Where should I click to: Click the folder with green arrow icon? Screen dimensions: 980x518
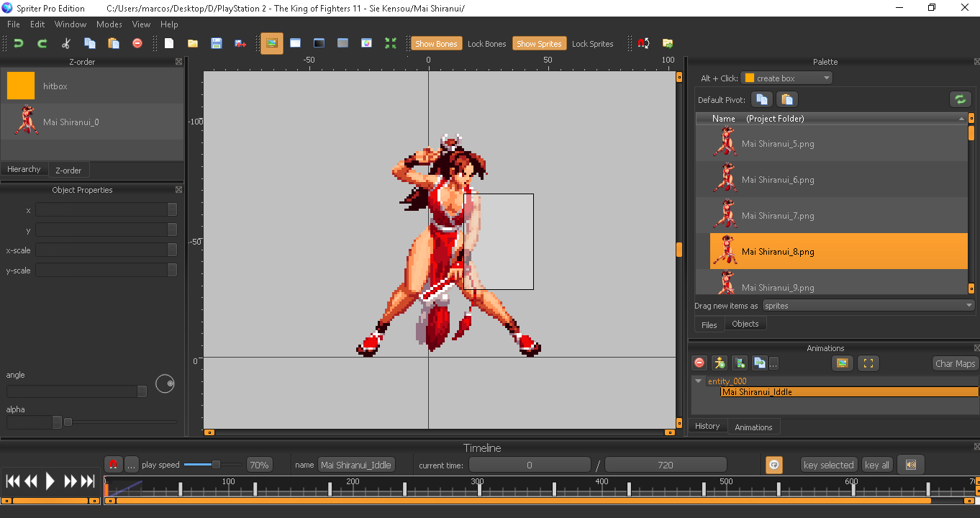[668, 43]
